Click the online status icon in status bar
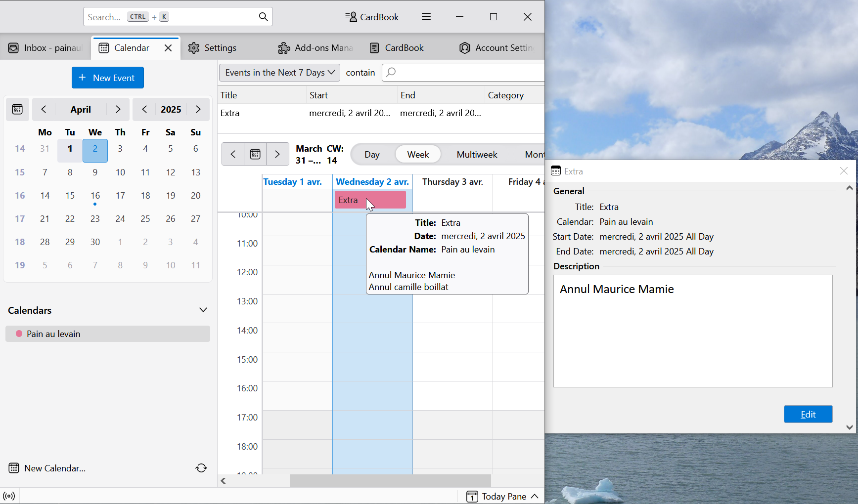Image resolution: width=858 pixels, height=504 pixels. pyautogui.click(x=9, y=496)
